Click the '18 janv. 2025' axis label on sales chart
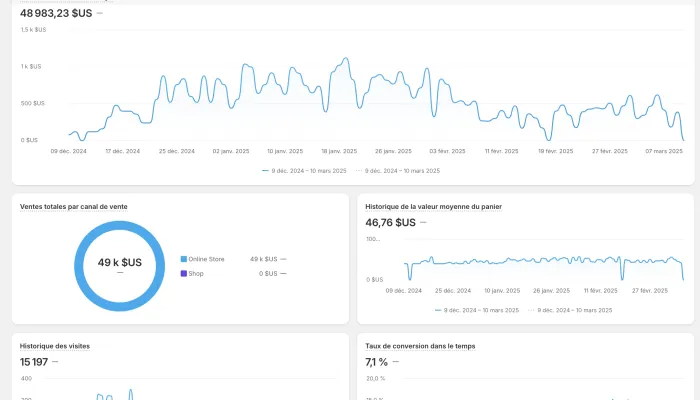 click(x=339, y=151)
